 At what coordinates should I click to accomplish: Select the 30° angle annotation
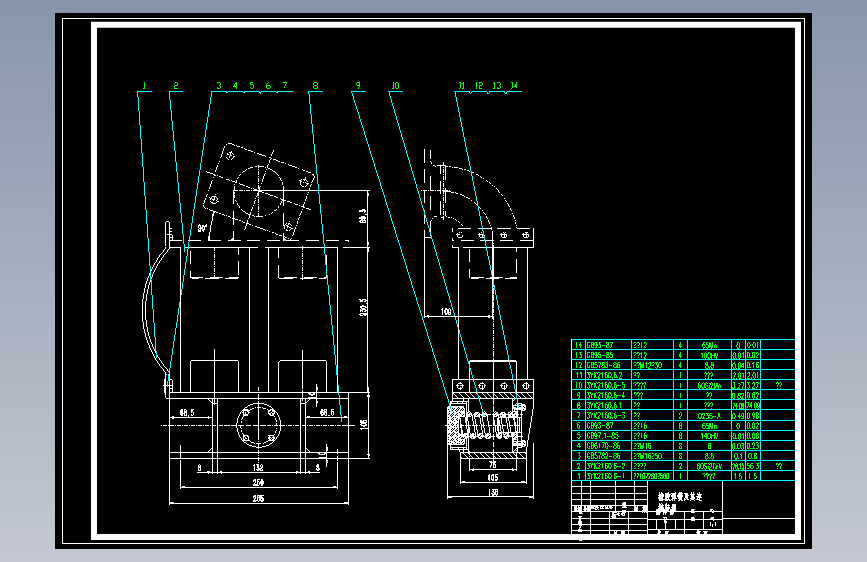coord(202,227)
